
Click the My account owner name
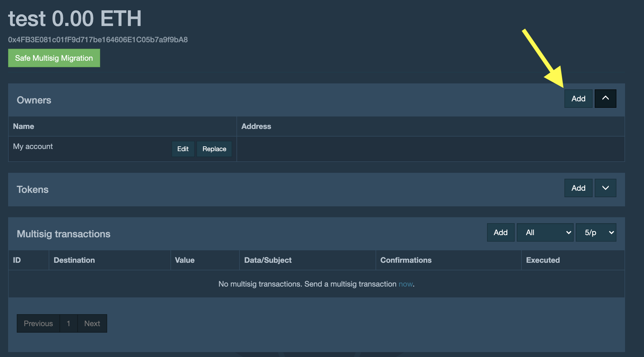(x=33, y=147)
